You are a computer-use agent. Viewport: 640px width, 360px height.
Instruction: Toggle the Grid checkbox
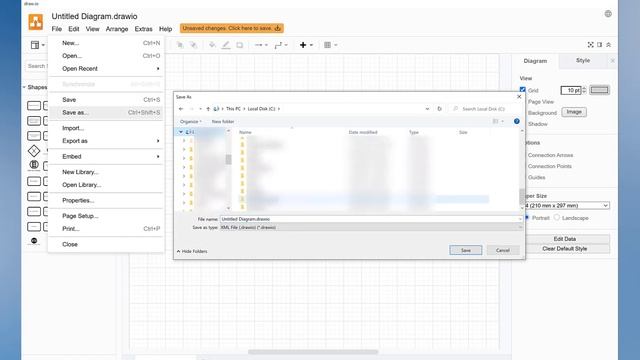522,90
